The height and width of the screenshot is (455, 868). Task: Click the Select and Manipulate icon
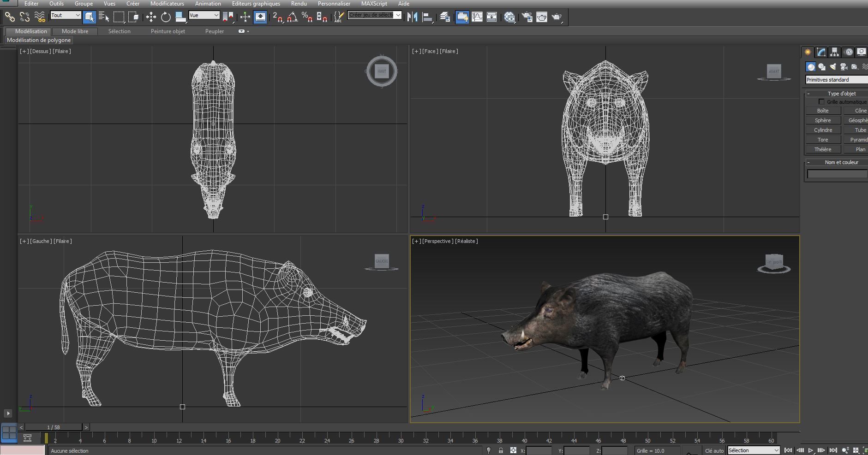(245, 17)
